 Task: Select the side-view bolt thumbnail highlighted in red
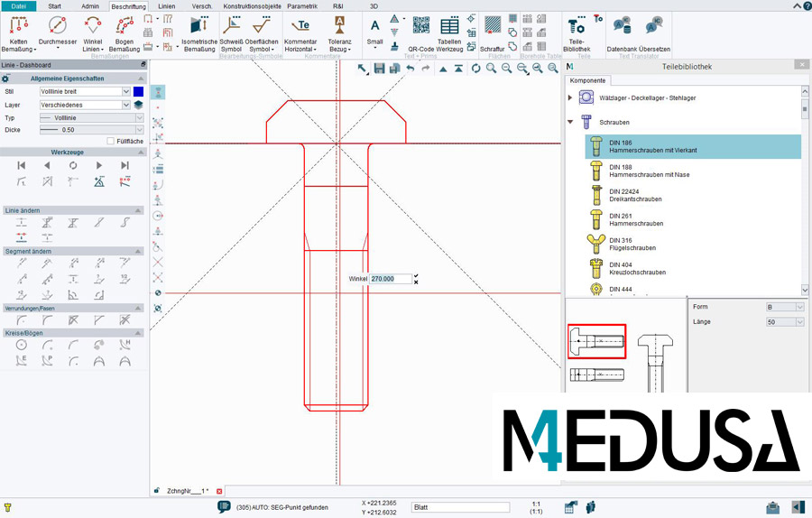(x=596, y=341)
